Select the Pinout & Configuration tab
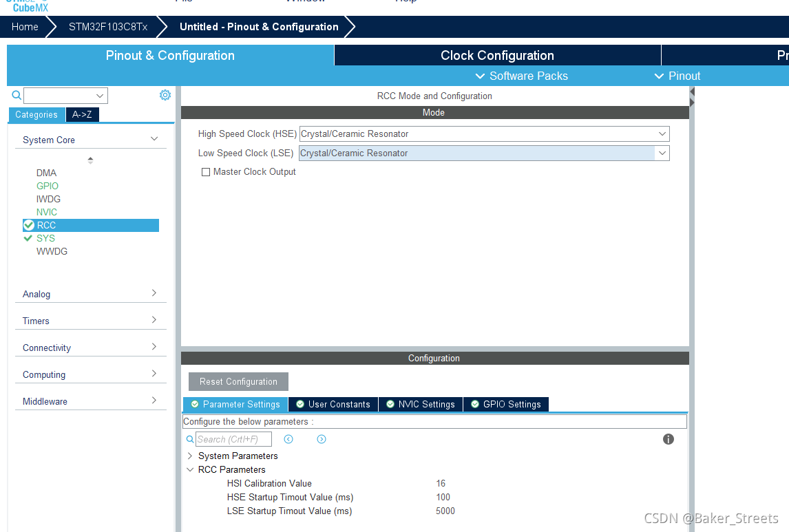 (x=170, y=55)
